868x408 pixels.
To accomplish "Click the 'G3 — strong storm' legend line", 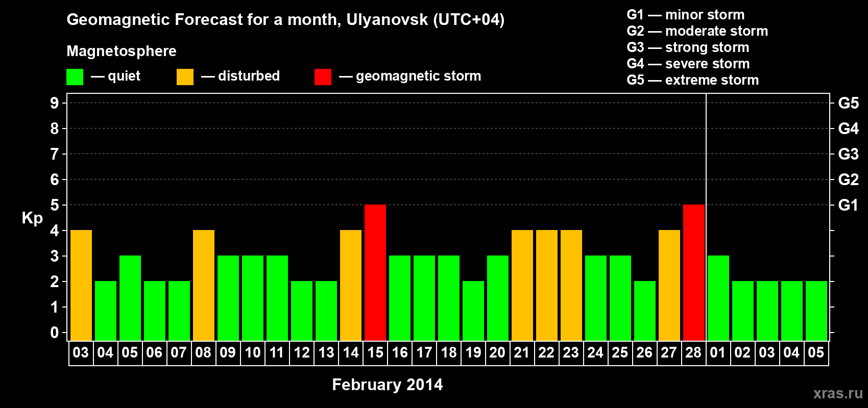I will (688, 47).
